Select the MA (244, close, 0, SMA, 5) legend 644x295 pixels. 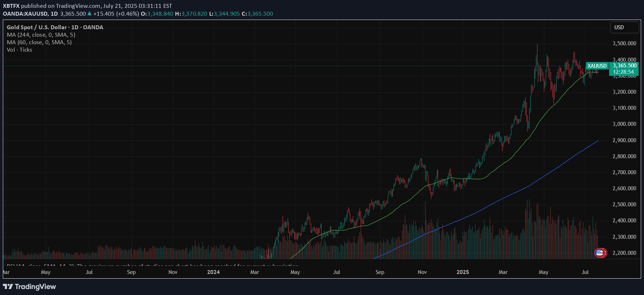41,35
